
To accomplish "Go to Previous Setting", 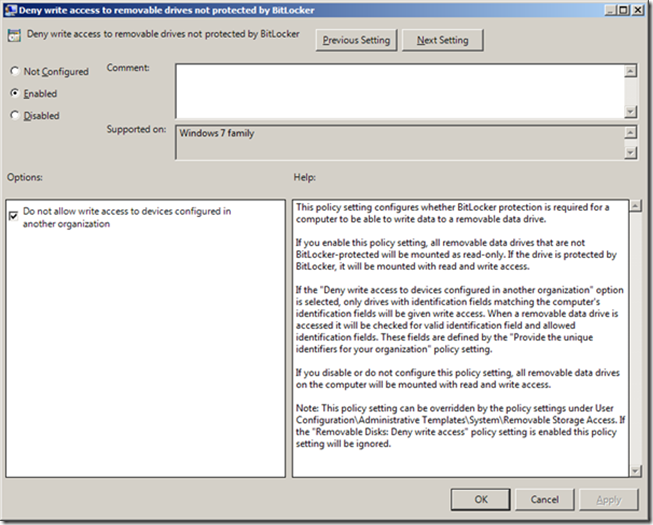I will point(355,40).
